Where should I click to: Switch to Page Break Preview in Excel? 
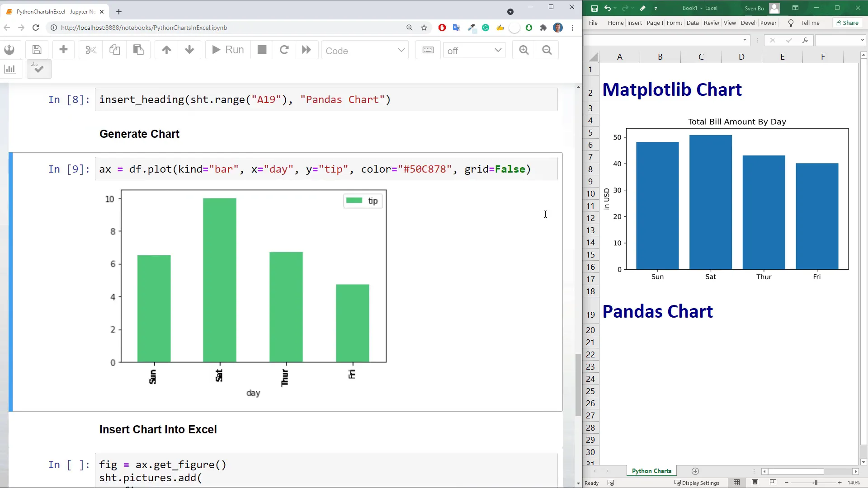pos(773,483)
